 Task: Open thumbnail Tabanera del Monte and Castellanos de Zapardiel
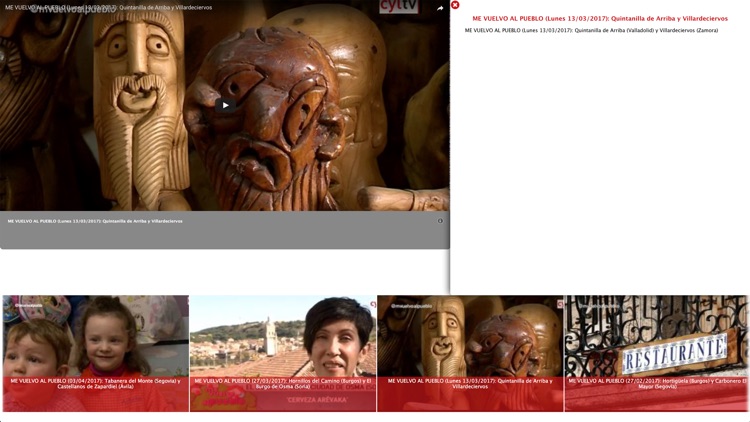(x=96, y=353)
